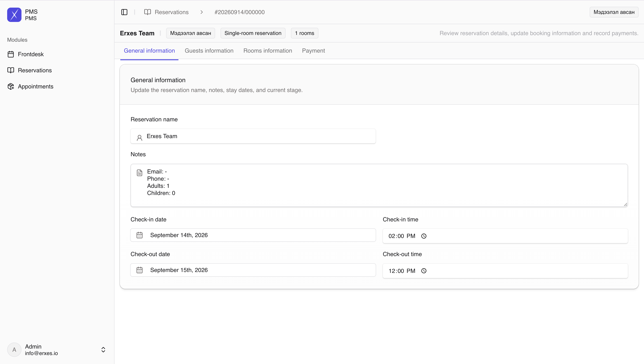The width and height of the screenshot is (644, 364).
Task: Click the calendar icon for Check-in date
Action: pyautogui.click(x=140, y=235)
